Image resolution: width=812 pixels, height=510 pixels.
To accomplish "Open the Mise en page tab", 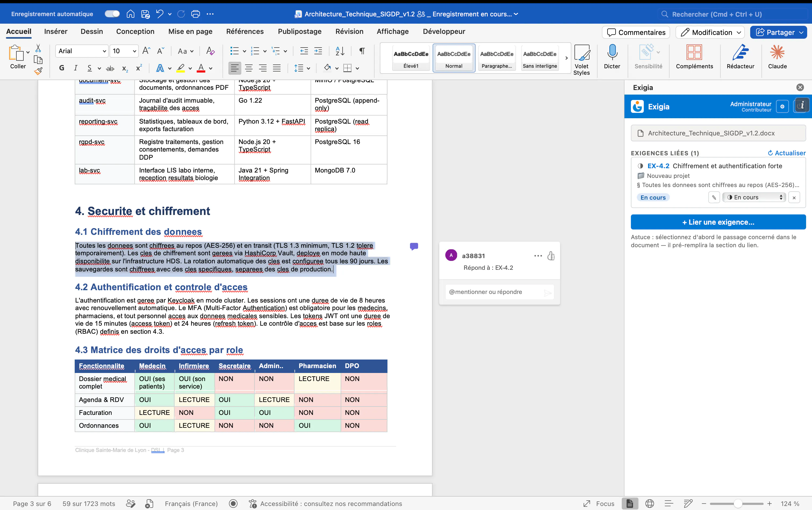I will point(190,31).
